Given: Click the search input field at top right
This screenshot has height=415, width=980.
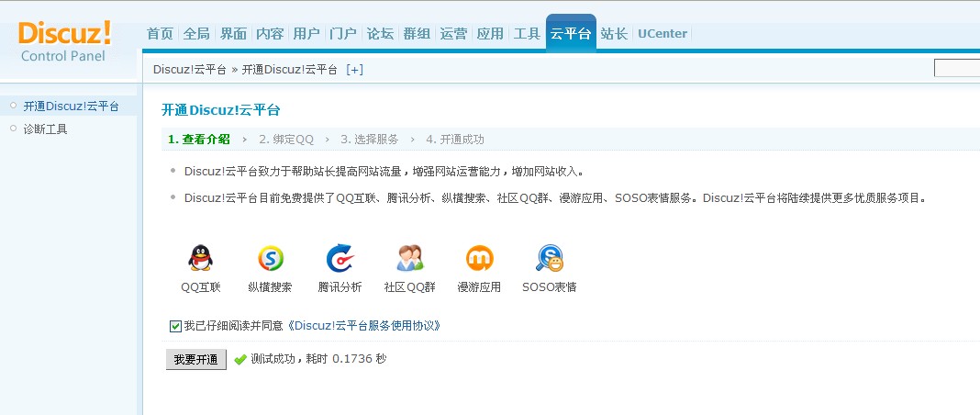Looking at the screenshot, I should coord(957,68).
